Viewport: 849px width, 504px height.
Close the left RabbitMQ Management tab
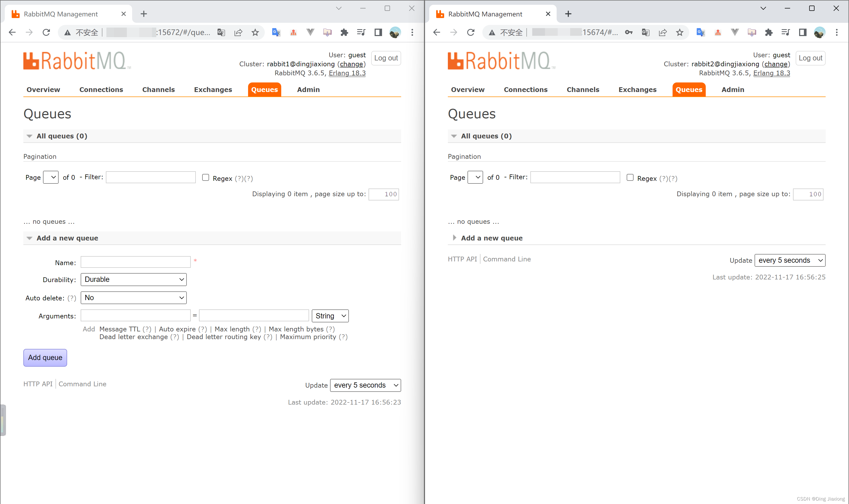123,14
